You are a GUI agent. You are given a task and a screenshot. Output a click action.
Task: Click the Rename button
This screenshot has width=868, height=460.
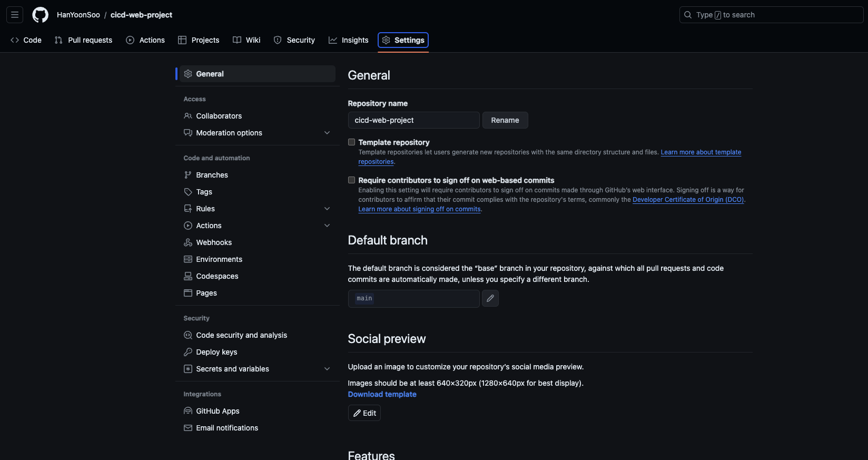point(505,120)
